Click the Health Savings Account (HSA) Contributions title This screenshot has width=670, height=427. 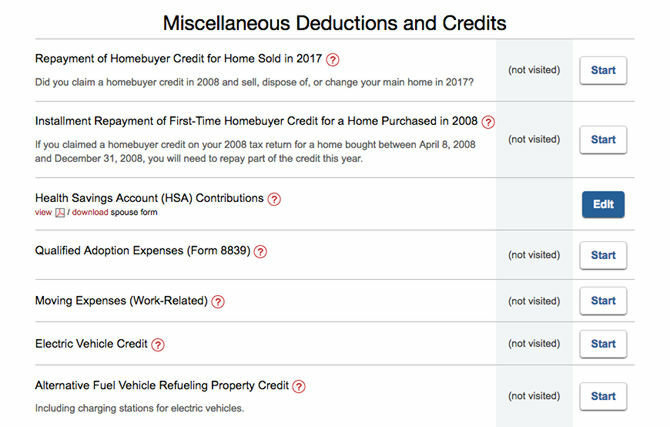tap(149, 198)
